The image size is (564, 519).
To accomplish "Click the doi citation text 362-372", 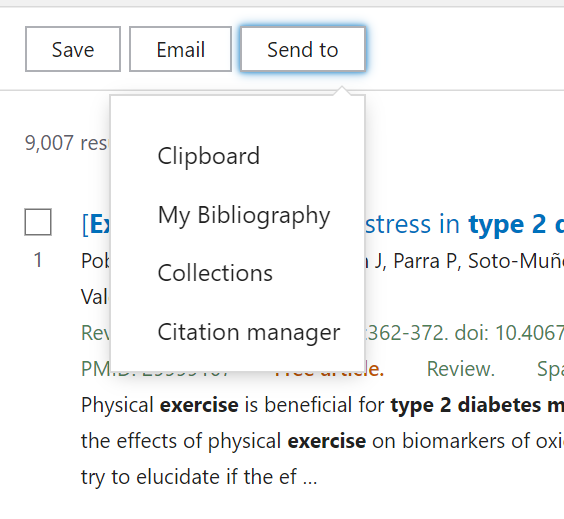I will pyautogui.click(x=406, y=333).
